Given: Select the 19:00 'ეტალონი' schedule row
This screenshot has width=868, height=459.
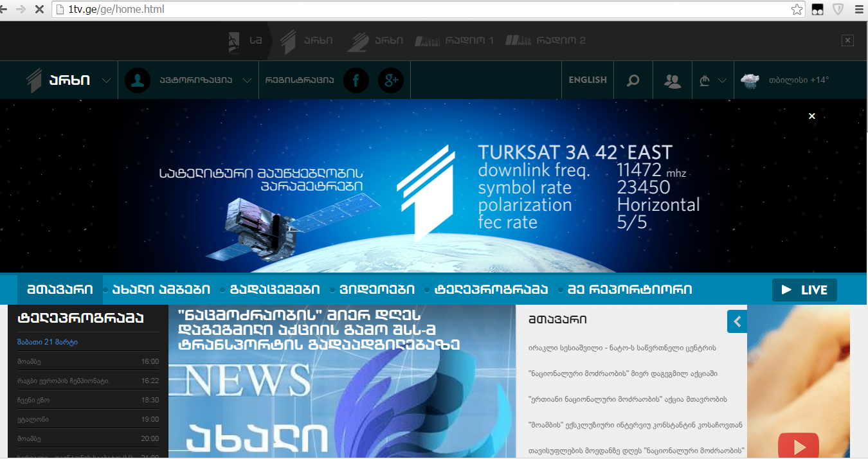Looking at the screenshot, I should coord(88,419).
